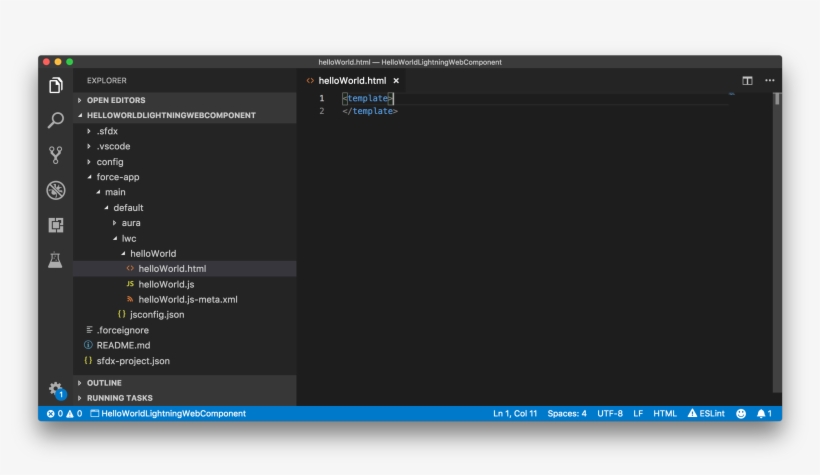Viewport: 820px width, 475px height.
Task: Select helloWorld.html in the file tree
Action: click(185, 268)
